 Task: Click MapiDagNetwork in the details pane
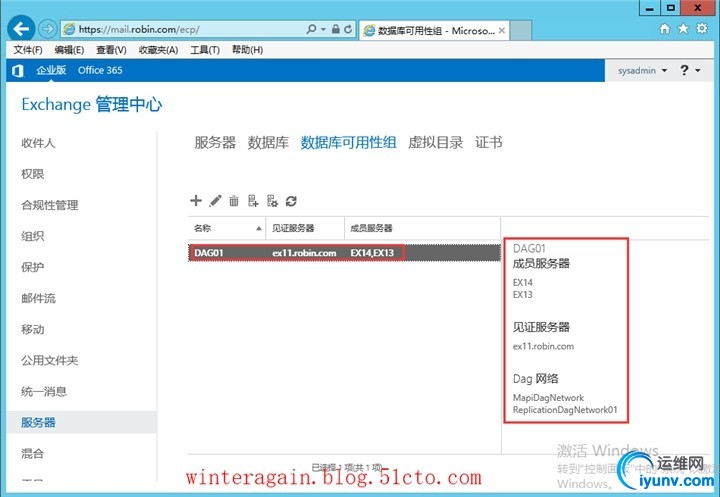[548, 398]
